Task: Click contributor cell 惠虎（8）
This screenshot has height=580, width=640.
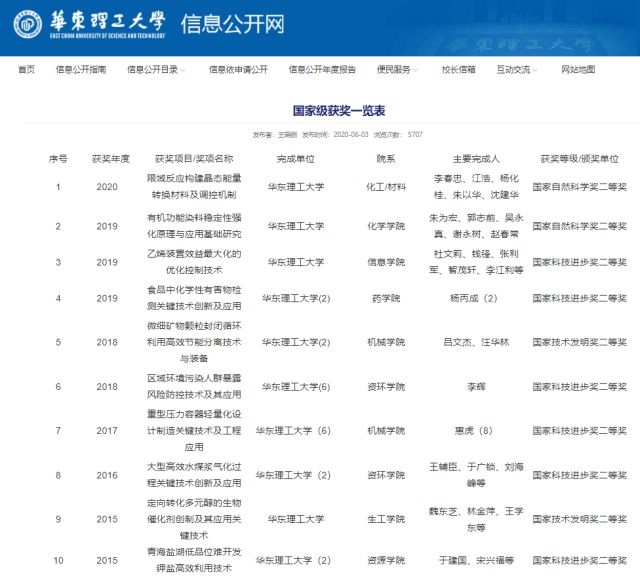Action: [x=473, y=431]
